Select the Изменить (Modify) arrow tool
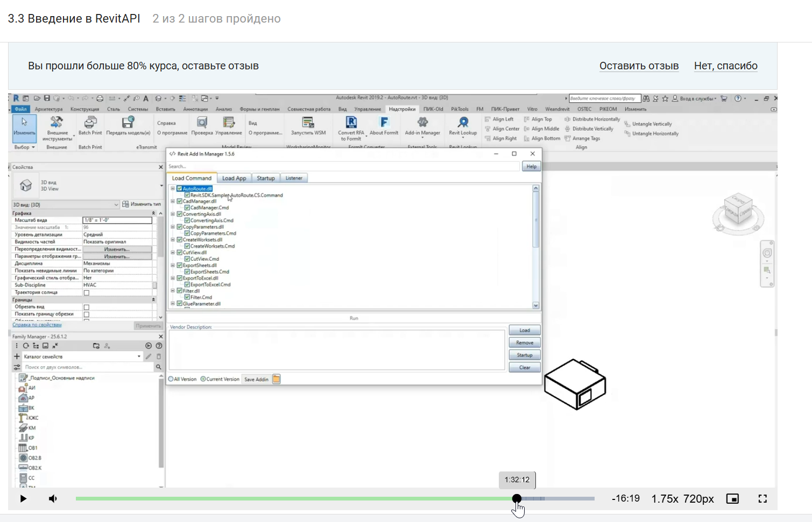The image size is (812, 522). pyautogui.click(x=24, y=127)
